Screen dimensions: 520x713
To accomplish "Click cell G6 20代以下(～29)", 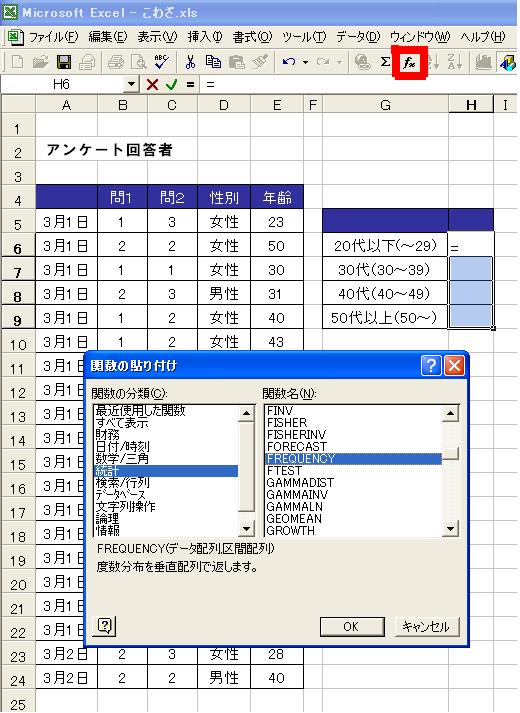I will point(385,246).
